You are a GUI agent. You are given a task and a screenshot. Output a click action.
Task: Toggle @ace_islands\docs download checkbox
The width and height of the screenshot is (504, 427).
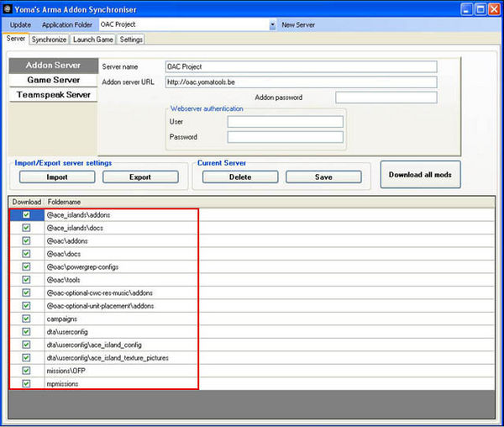point(26,228)
